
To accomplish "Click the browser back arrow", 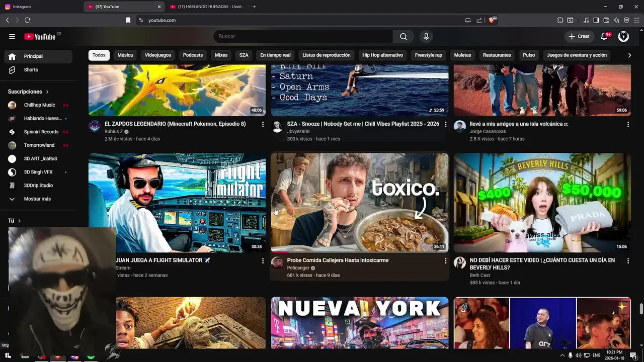I will click(7, 20).
